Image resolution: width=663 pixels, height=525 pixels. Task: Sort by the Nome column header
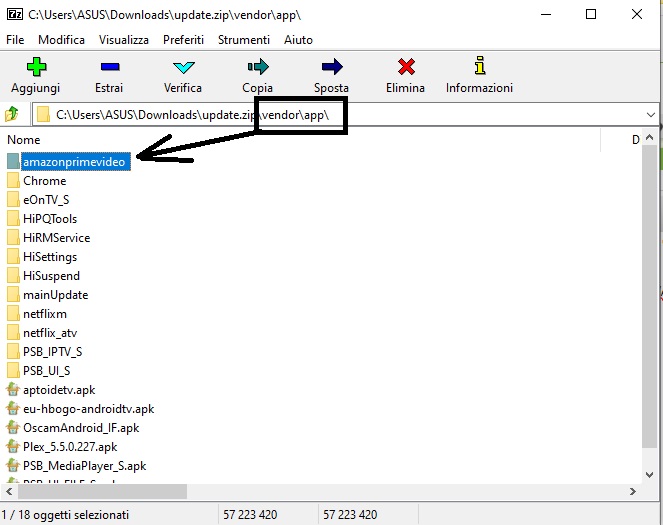(24, 140)
